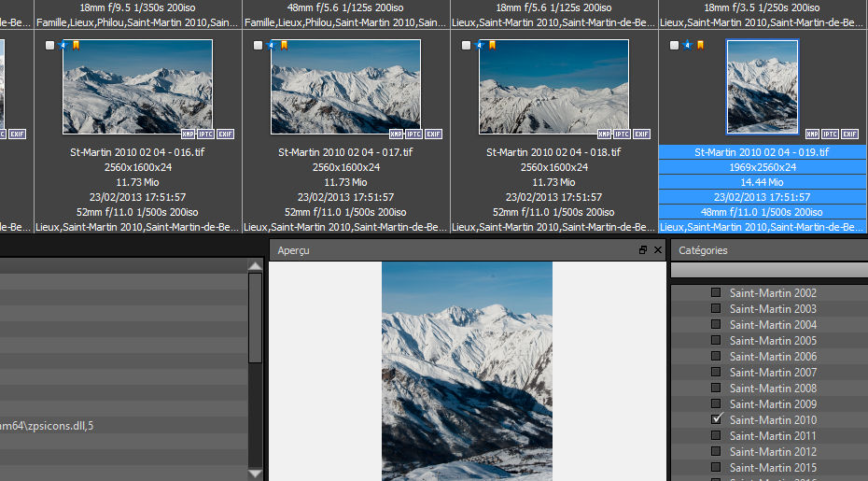Image resolution: width=868 pixels, height=481 pixels.
Task: Close the Aperçu preview panel
Action: (658, 250)
